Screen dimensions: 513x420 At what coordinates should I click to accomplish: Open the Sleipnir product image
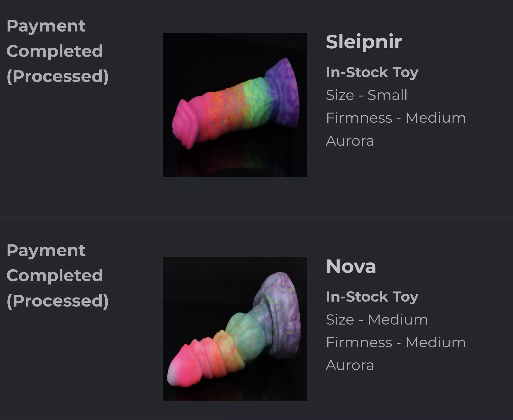coord(235,104)
